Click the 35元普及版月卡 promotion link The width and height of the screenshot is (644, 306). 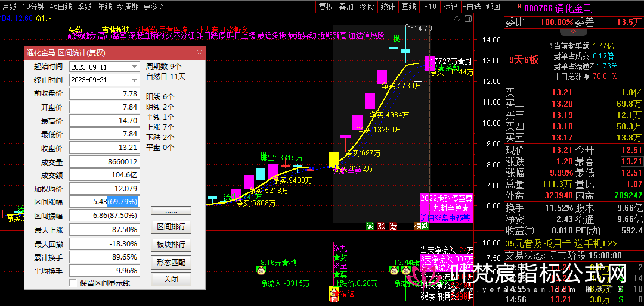coord(561,243)
